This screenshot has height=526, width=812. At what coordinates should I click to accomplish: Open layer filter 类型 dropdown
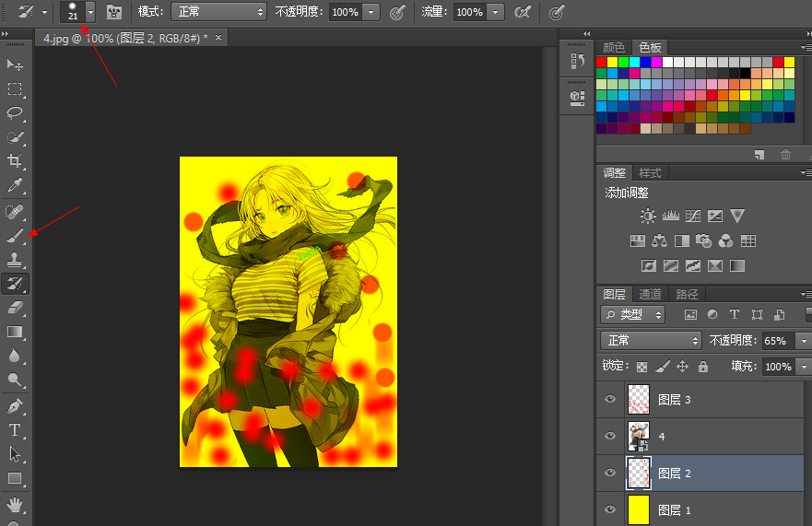coord(633,314)
